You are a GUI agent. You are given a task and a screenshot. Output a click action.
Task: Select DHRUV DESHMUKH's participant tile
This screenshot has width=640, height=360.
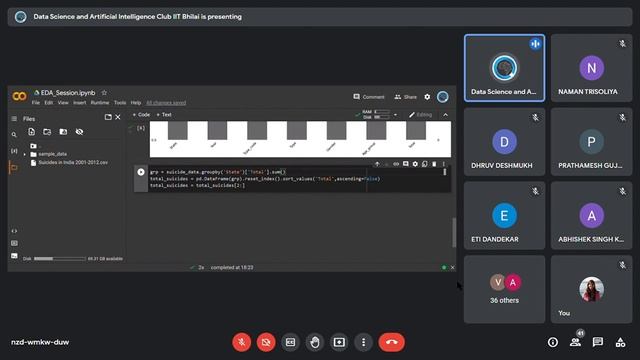[504, 142]
